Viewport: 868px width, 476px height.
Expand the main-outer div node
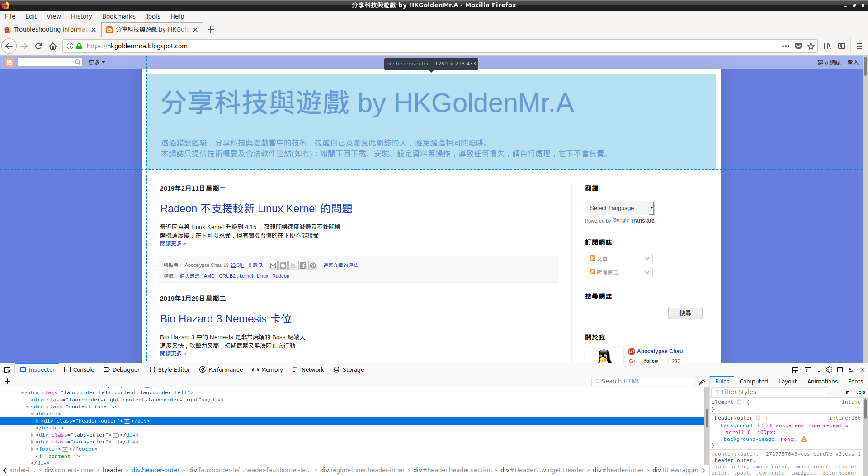(33, 442)
